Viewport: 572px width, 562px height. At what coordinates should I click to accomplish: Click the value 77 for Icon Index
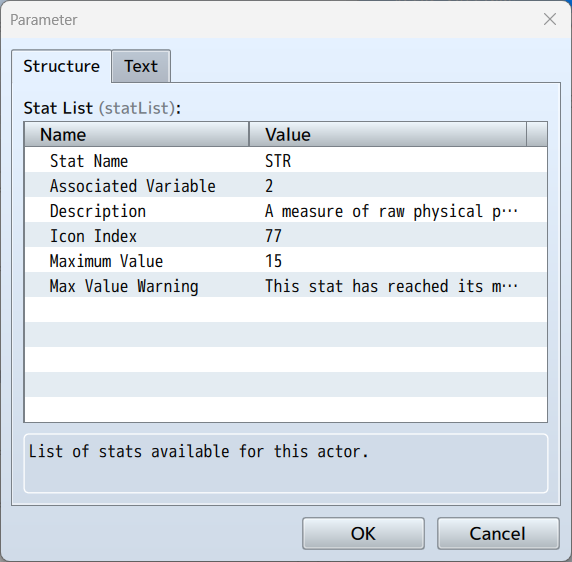click(x=273, y=236)
